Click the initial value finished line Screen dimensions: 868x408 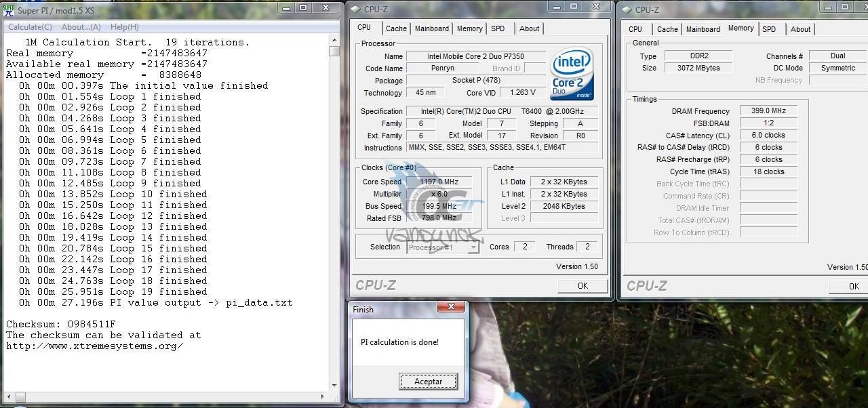[144, 85]
